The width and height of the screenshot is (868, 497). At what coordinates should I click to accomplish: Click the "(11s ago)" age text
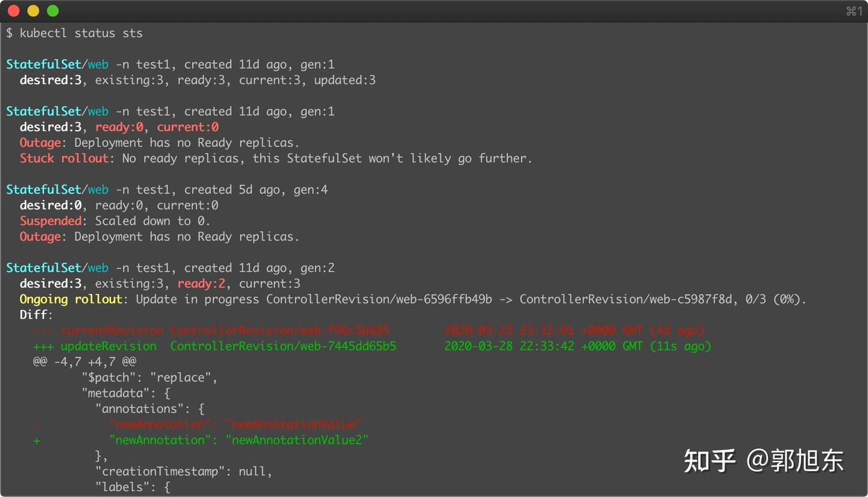point(681,346)
